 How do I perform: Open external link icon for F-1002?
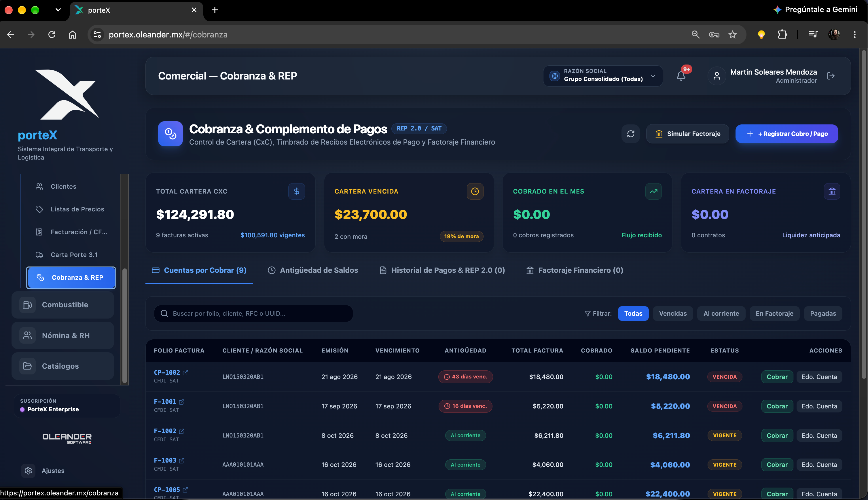coord(182,431)
